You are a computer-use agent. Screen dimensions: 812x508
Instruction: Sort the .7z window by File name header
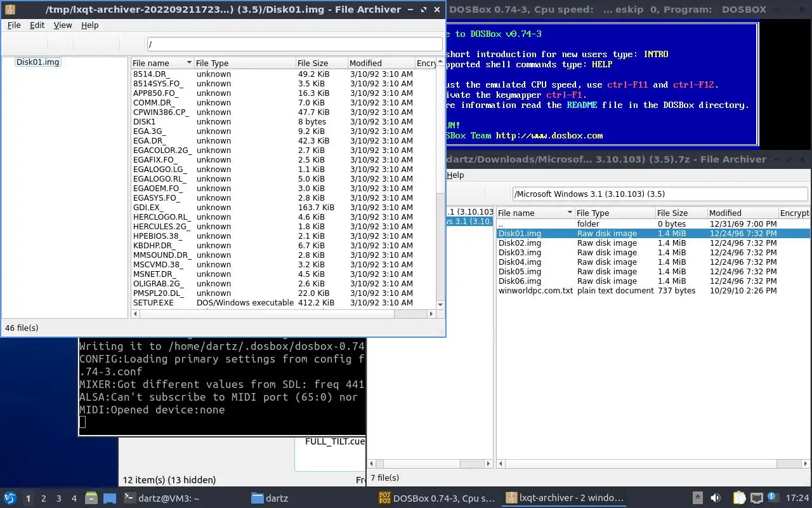(535, 213)
